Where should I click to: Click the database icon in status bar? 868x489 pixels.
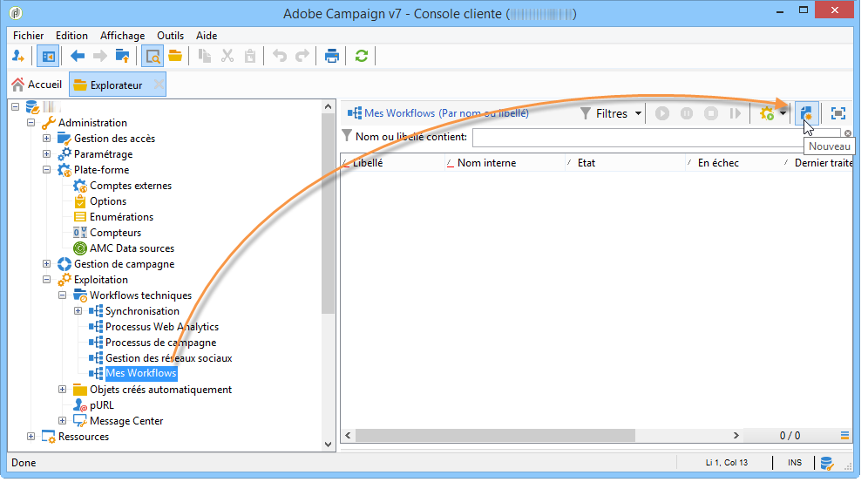tap(827, 463)
